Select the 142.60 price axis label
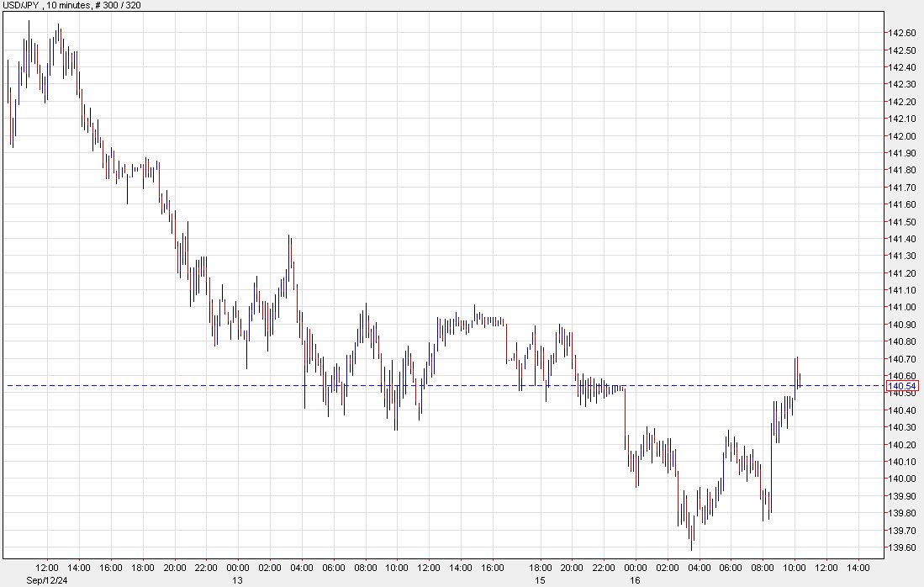This screenshot has height=587, width=924. tap(901, 34)
